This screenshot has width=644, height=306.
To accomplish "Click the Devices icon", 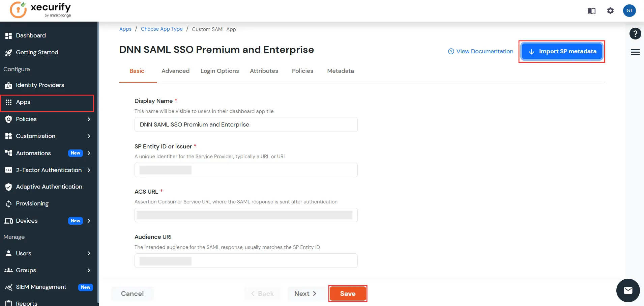I will click(x=8, y=221).
